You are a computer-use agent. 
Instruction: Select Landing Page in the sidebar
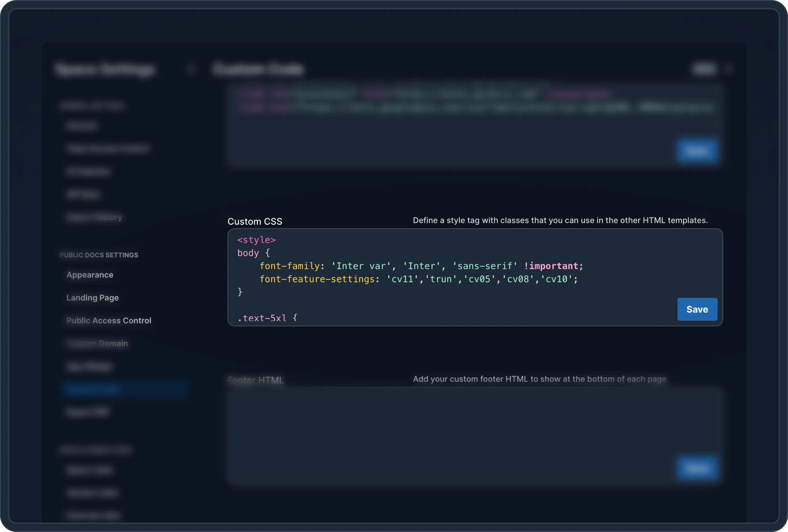coord(92,297)
